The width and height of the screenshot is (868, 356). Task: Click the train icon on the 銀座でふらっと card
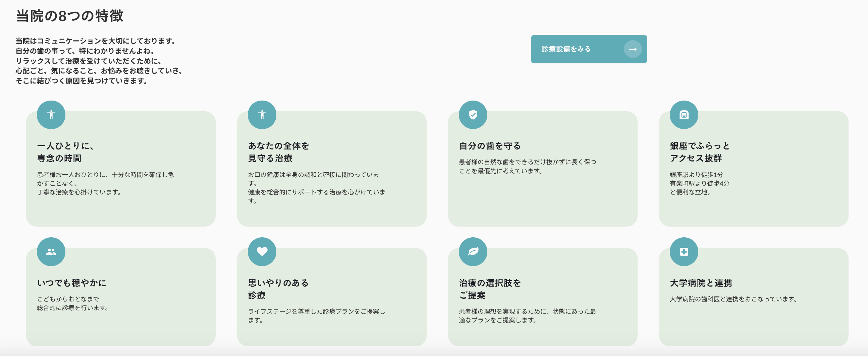point(684,115)
